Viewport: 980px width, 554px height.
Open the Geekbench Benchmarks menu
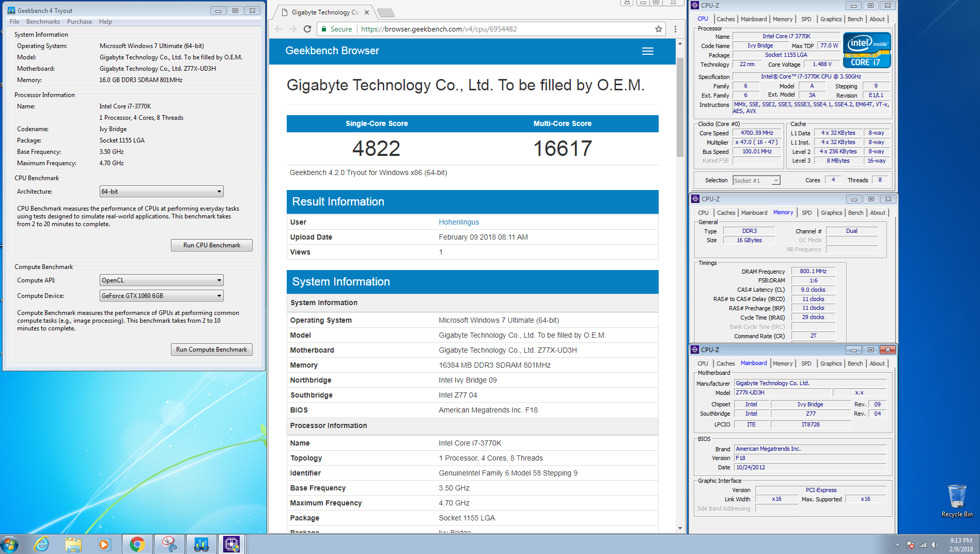43,22
